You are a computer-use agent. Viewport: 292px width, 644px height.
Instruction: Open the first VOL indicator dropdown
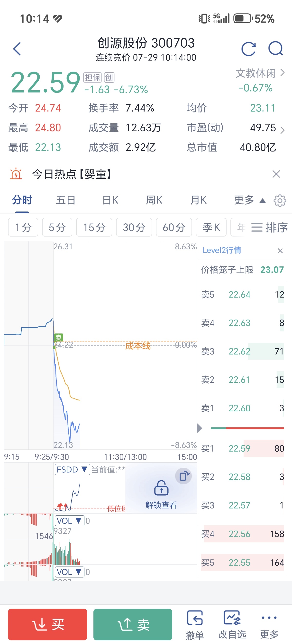coord(69,521)
